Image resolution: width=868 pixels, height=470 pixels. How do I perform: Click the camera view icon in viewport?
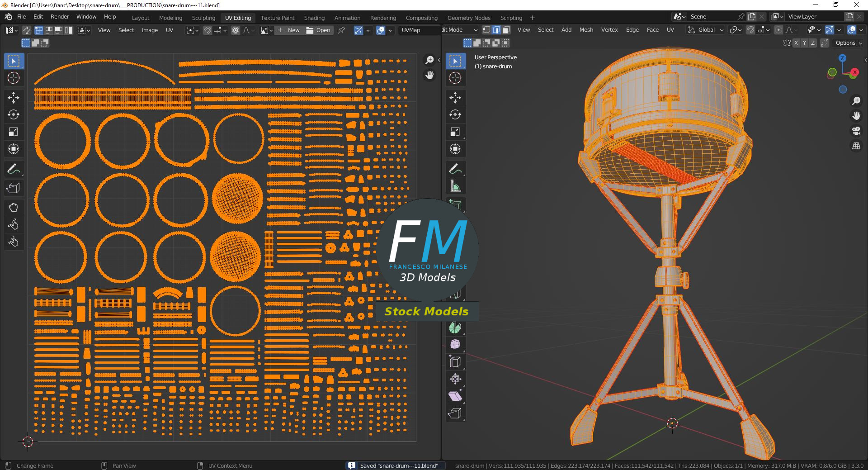pyautogui.click(x=856, y=131)
